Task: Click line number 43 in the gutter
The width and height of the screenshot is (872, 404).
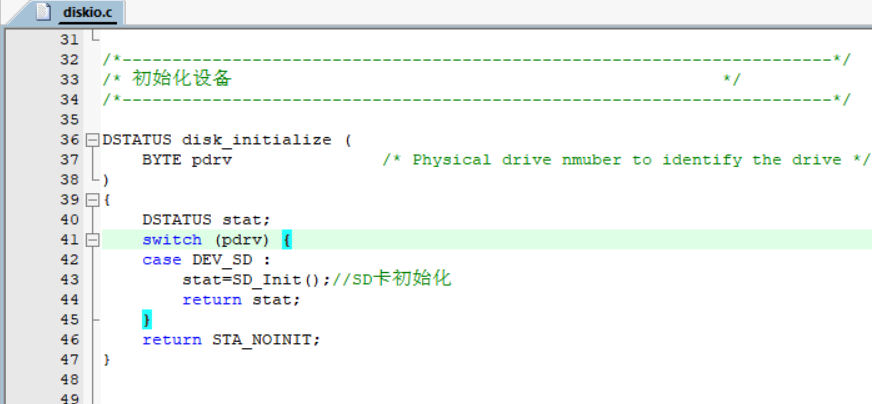Action: (x=69, y=280)
